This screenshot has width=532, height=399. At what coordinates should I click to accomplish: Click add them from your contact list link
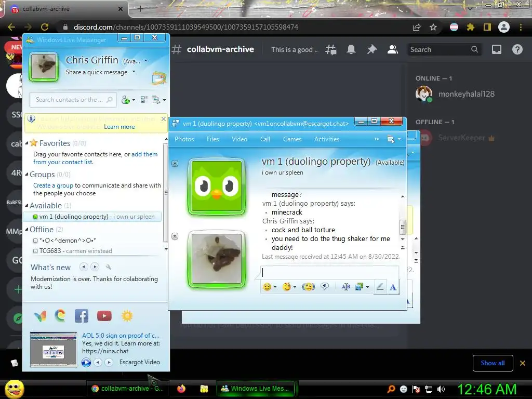96,158
